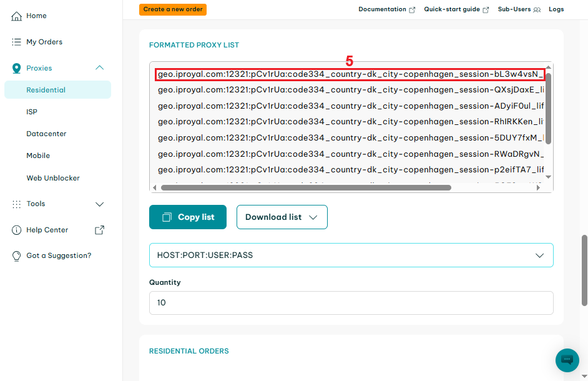Click the Sub-Users people icon
This screenshot has height=381, width=588.
pos(537,10)
